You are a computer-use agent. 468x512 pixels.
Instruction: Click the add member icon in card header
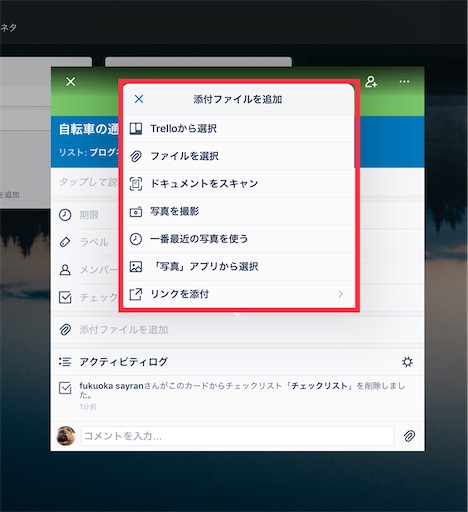coord(371,82)
